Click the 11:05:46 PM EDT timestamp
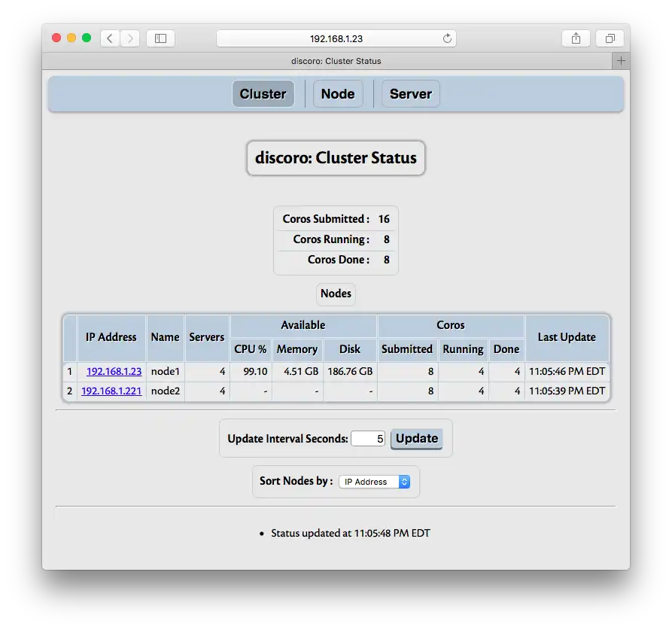 [x=567, y=372]
